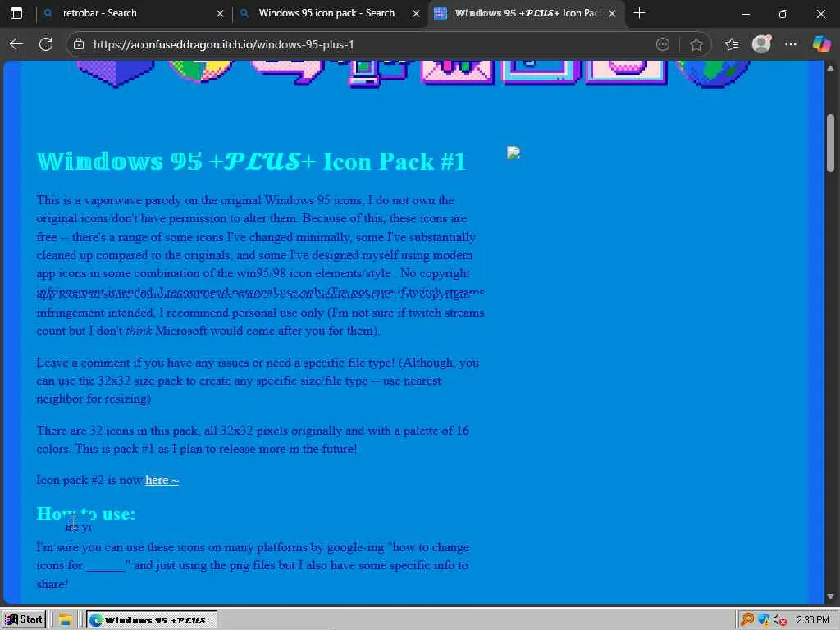Click the 2:30 PM taskbar clock
The image size is (840, 630).
[812, 620]
